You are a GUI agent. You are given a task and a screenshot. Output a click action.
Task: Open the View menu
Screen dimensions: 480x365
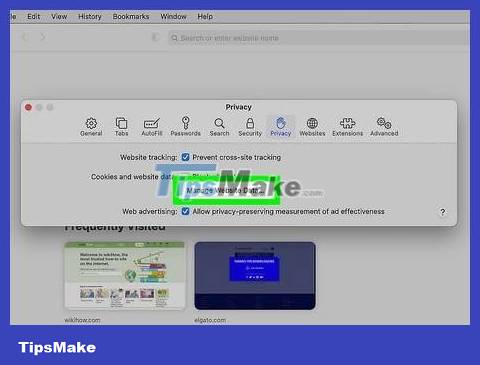(x=59, y=16)
